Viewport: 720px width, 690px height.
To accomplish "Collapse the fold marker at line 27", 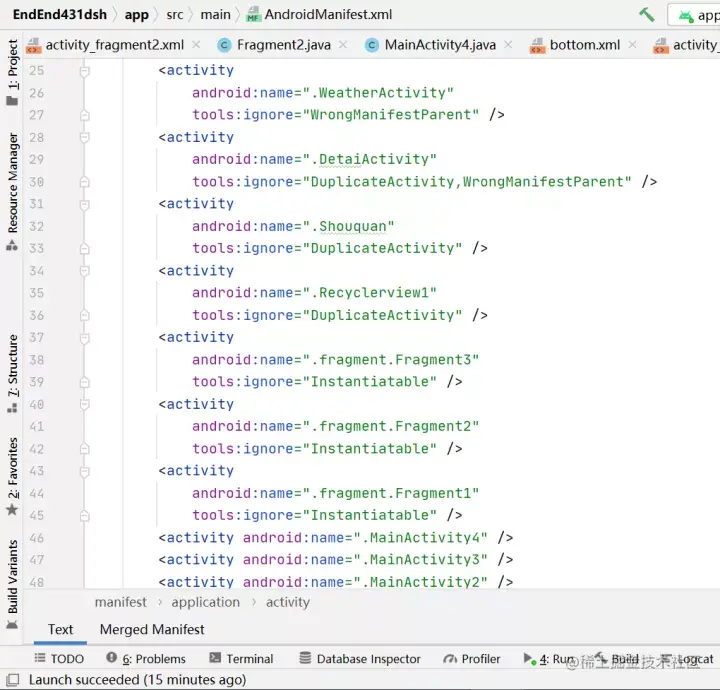I will (x=84, y=115).
